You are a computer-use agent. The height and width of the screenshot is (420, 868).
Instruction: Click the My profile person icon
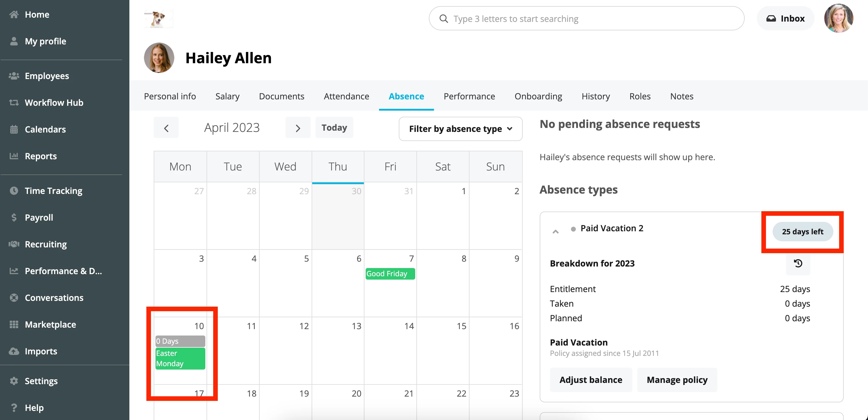click(14, 41)
